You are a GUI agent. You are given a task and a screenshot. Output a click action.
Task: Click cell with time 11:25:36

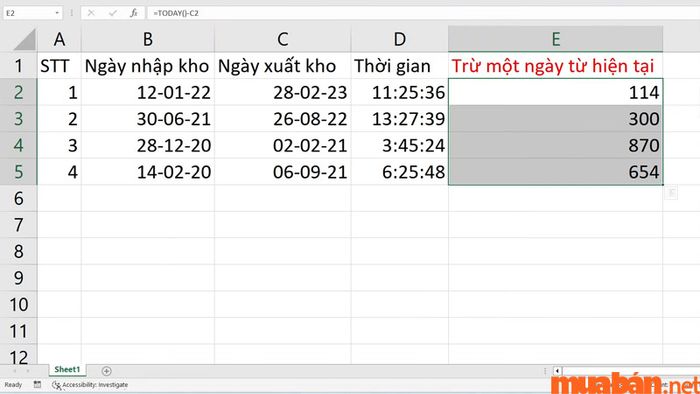coord(400,92)
